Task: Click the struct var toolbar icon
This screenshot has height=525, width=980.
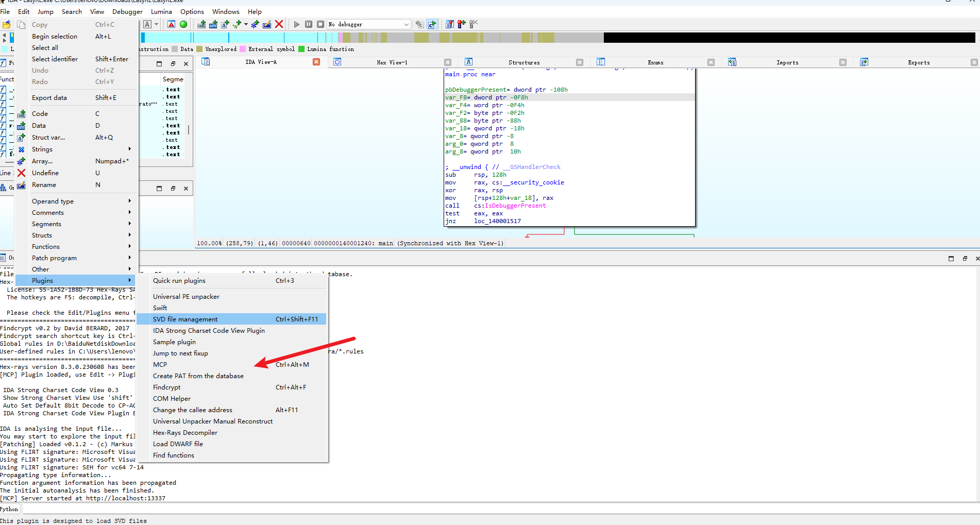Action: click(x=225, y=24)
